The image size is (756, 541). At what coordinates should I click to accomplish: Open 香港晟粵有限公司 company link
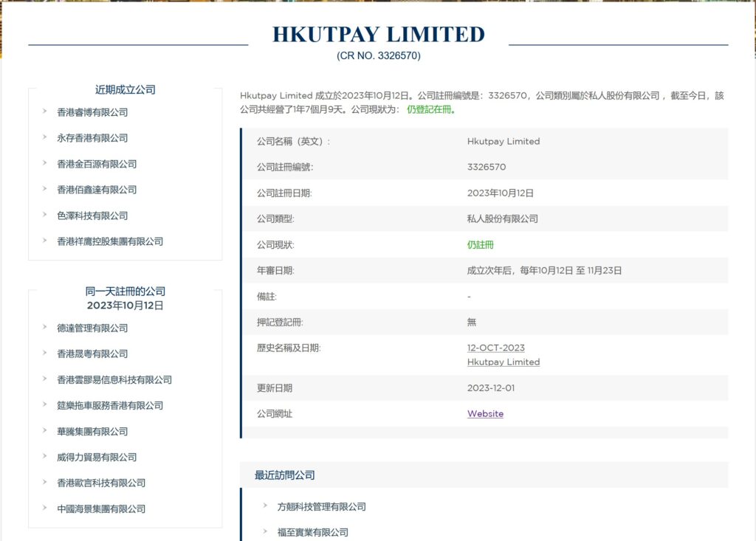[92, 354]
